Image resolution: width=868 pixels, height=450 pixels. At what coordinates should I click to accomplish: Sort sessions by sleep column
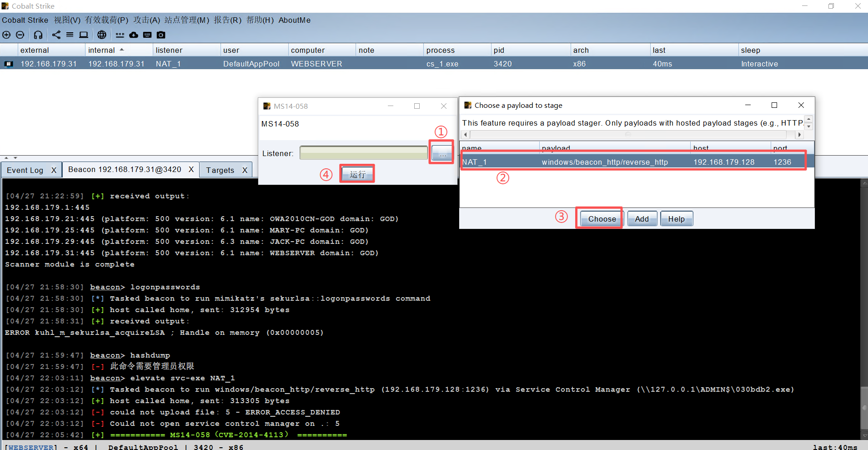tap(803, 50)
